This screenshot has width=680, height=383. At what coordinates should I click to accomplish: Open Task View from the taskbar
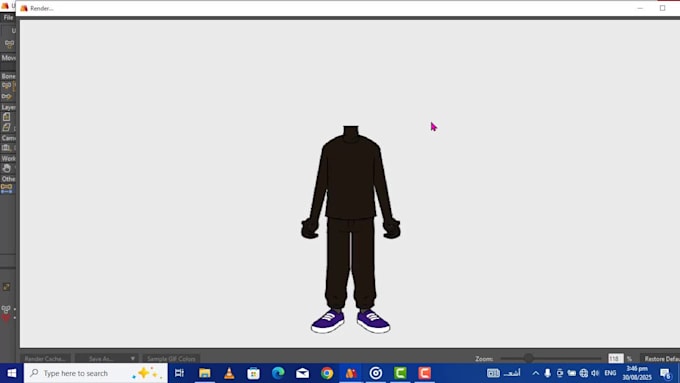pyautogui.click(x=179, y=373)
